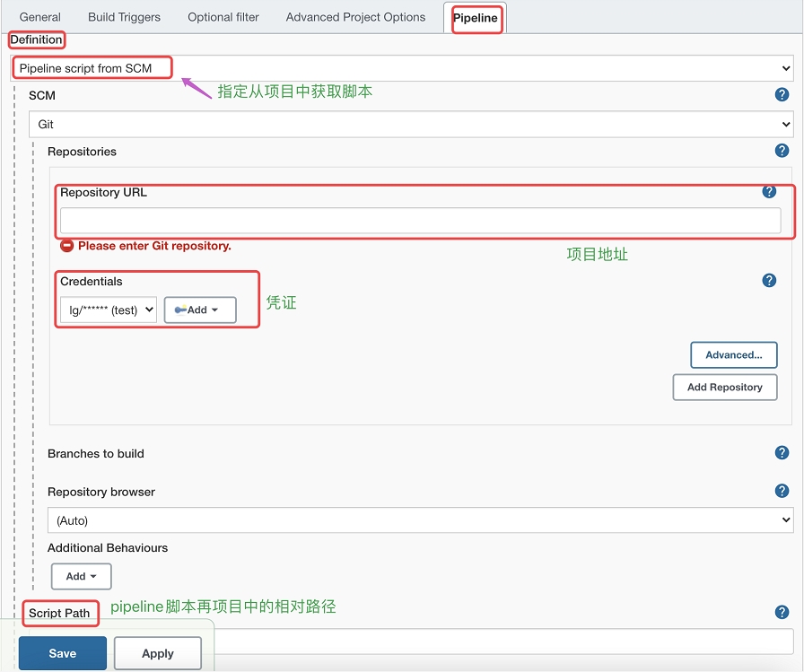Open the Definition dropdown
This screenshot has height=672, width=804.
401,68
